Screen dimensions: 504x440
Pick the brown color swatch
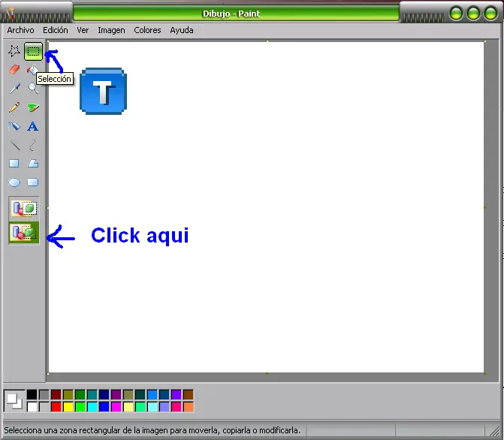click(x=189, y=394)
